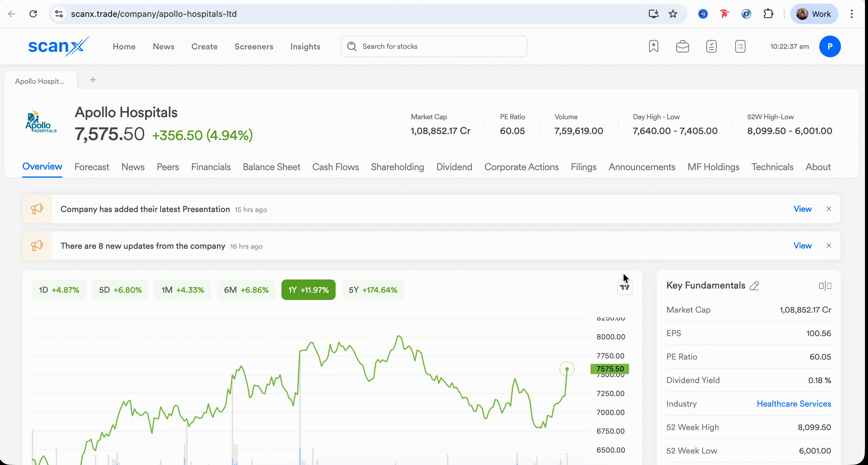Open the TradingView chart icon
Viewport: 868px width, 465px height.
(625, 287)
